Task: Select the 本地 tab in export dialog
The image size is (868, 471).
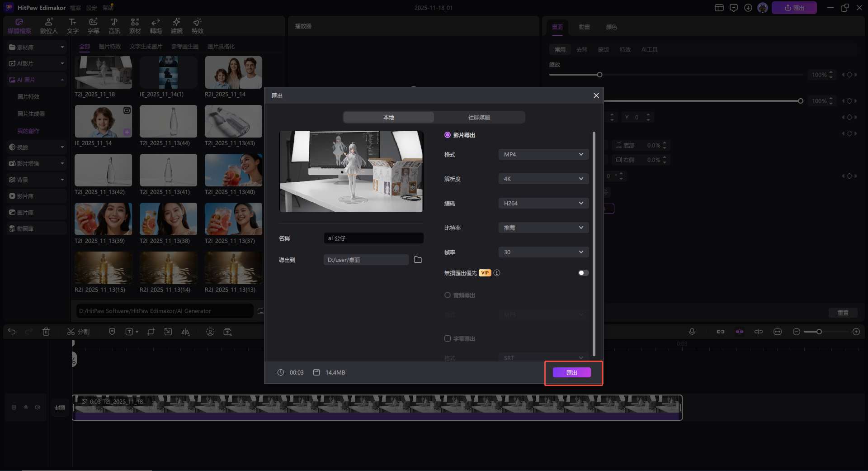Action: click(388, 117)
